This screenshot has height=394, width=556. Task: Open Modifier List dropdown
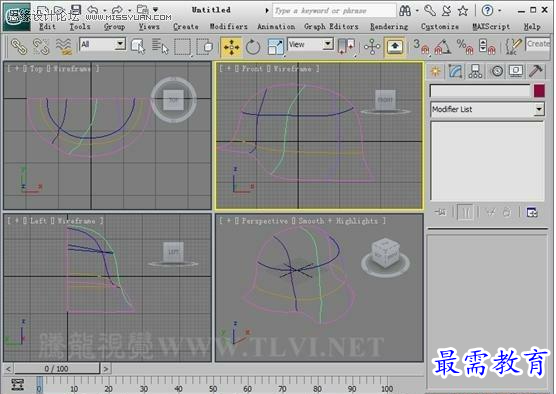point(487,109)
